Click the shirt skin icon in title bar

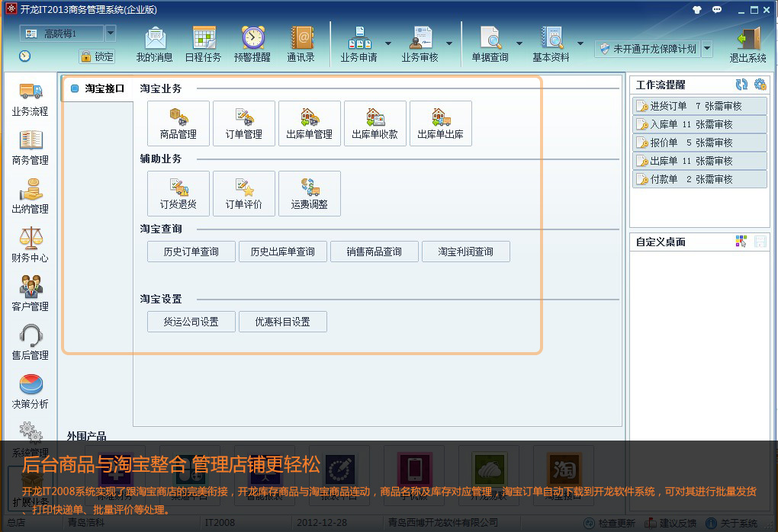click(x=697, y=9)
